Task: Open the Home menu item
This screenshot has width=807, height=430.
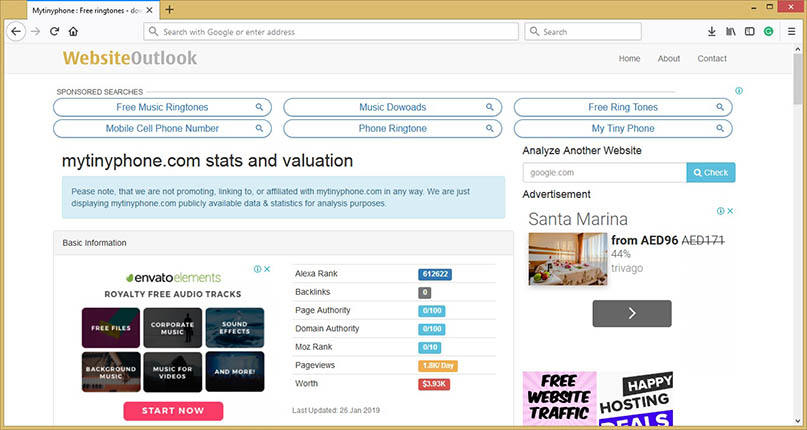Action: point(629,58)
